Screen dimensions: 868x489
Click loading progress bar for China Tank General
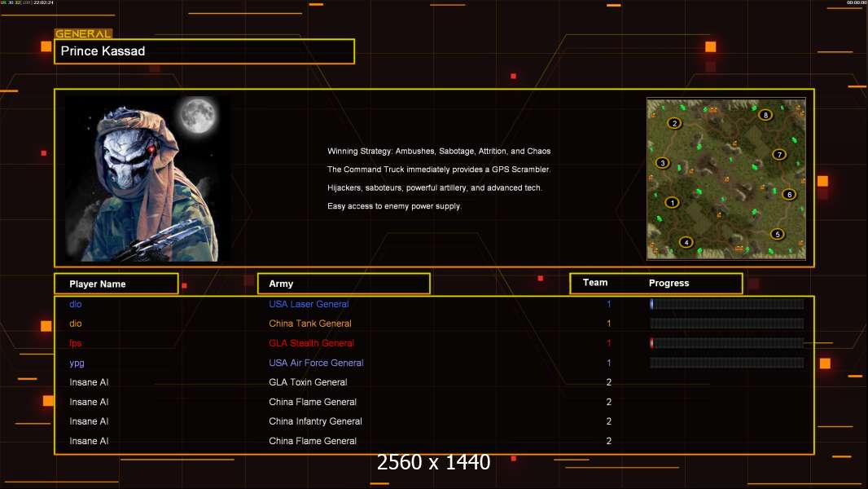coord(727,324)
